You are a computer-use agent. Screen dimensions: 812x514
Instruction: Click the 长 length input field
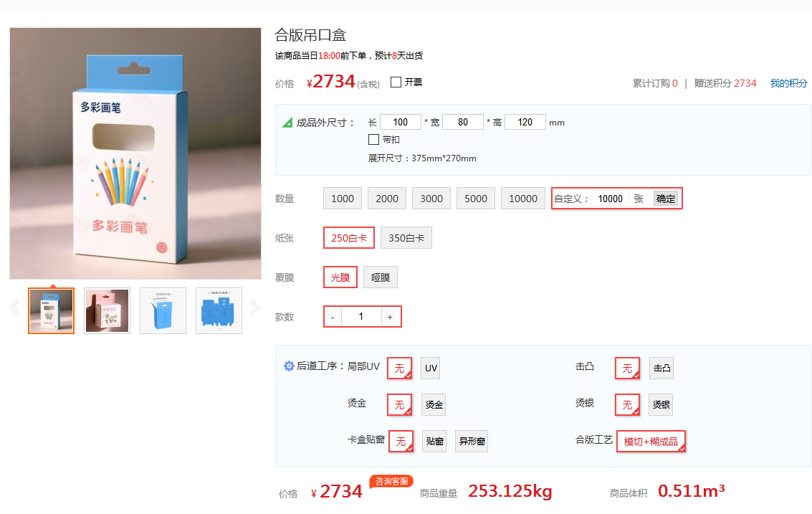401,123
